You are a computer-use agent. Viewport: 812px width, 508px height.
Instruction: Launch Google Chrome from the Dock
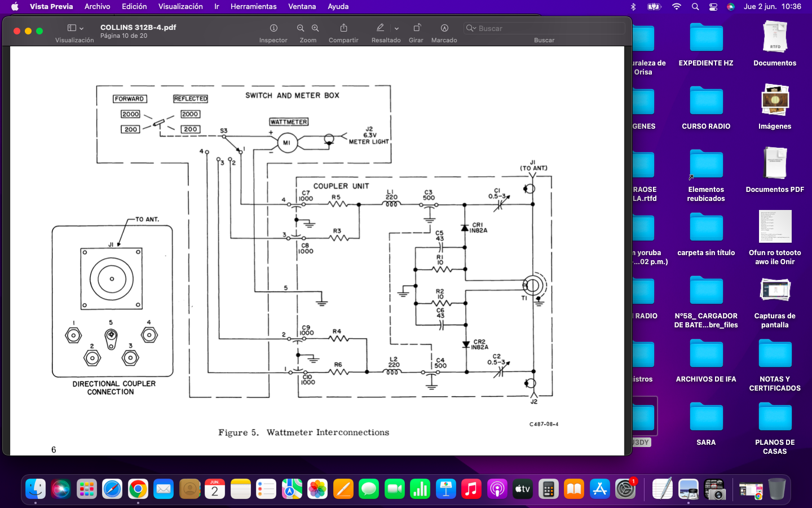point(138,489)
